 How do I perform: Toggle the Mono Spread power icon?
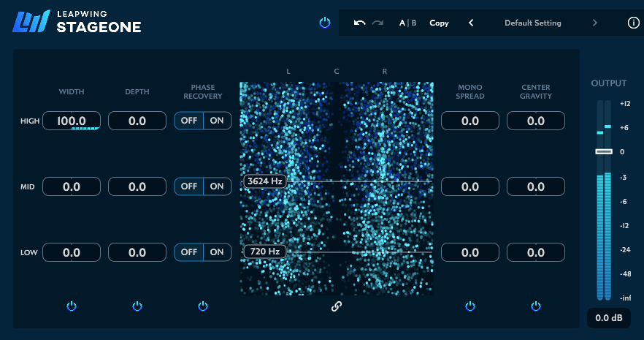470,306
